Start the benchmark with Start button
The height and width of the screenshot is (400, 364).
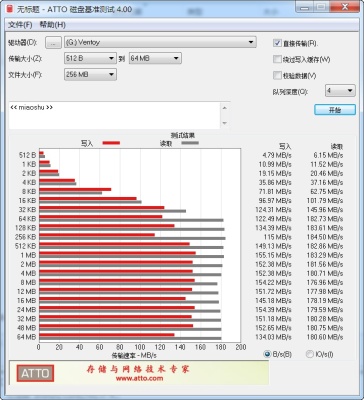(335, 110)
